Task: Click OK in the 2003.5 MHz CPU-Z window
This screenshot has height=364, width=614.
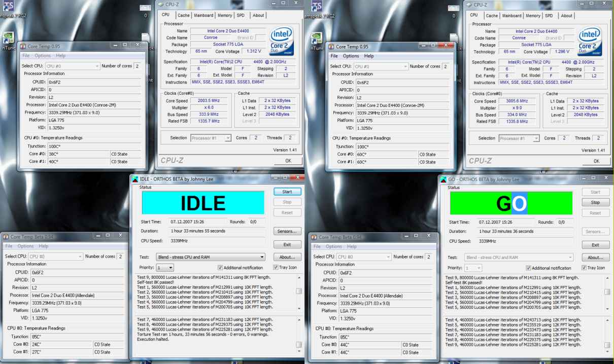Action: click(288, 160)
